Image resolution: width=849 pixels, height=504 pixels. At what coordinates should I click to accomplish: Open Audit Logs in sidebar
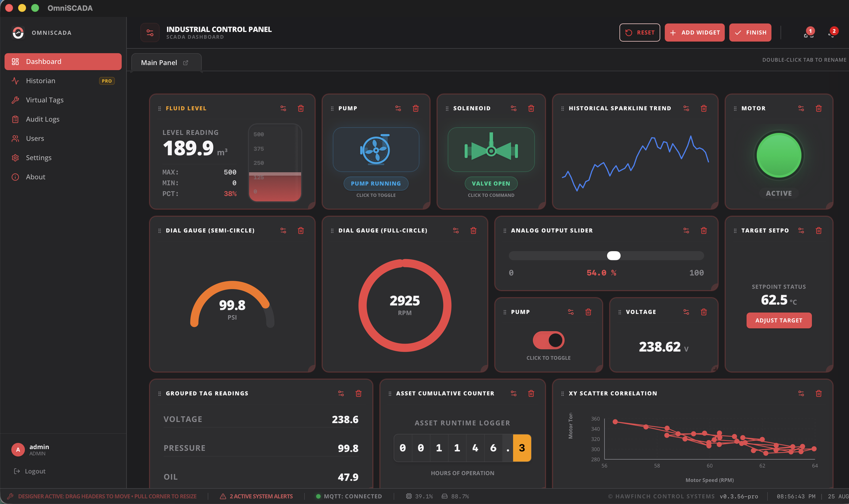pyautogui.click(x=63, y=119)
